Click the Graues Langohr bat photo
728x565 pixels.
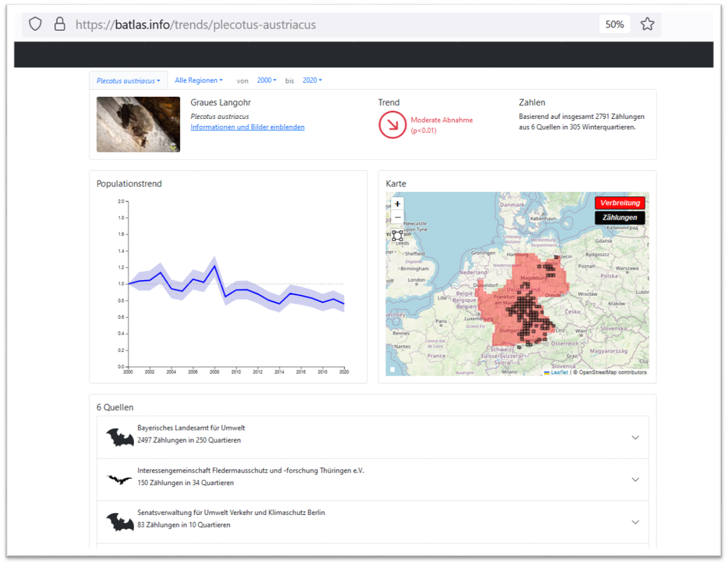pyautogui.click(x=138, y=125)
